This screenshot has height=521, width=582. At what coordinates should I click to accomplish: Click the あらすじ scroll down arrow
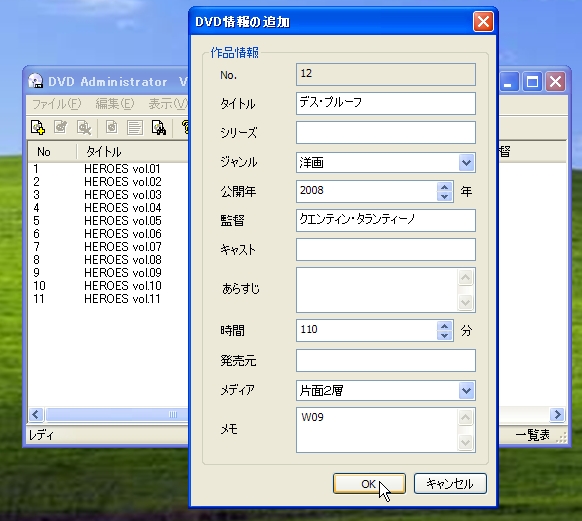coord(465,302)
